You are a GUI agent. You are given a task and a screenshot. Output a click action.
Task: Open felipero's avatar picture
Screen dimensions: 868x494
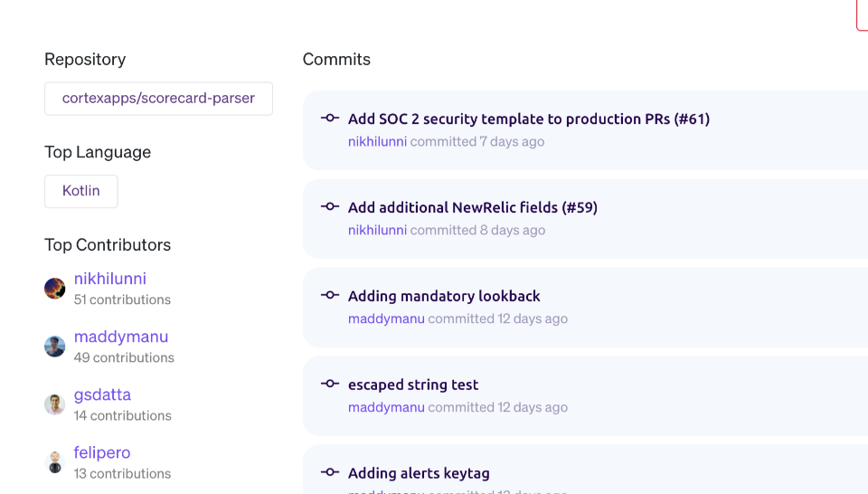(x=55, y=462)
